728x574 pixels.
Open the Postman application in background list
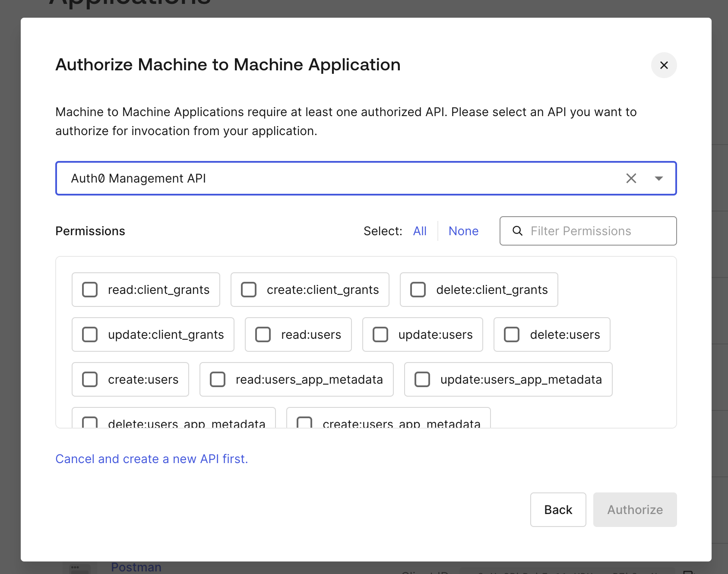coord(136,567)
